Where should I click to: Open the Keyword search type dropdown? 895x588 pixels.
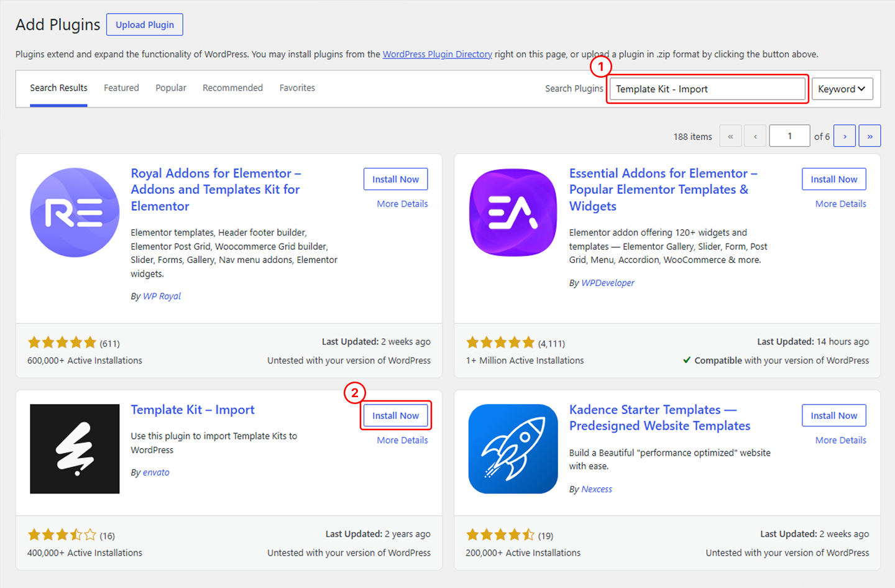842,89
